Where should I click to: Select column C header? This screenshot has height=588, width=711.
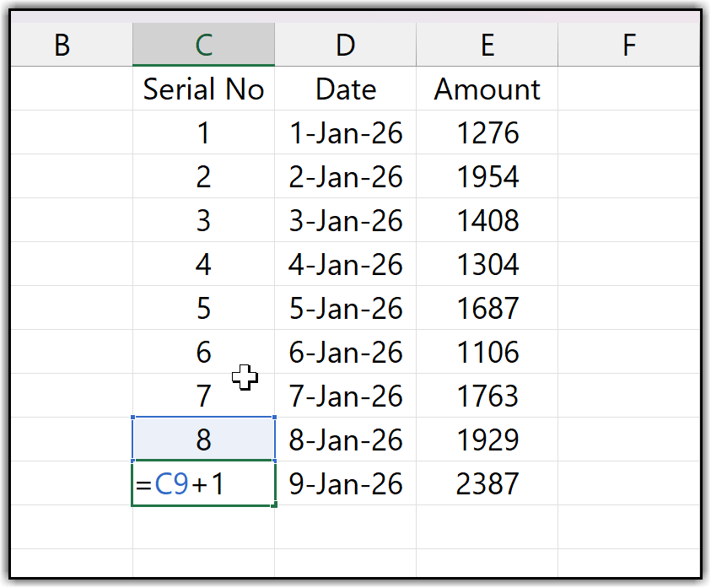[x=203, y=45]
